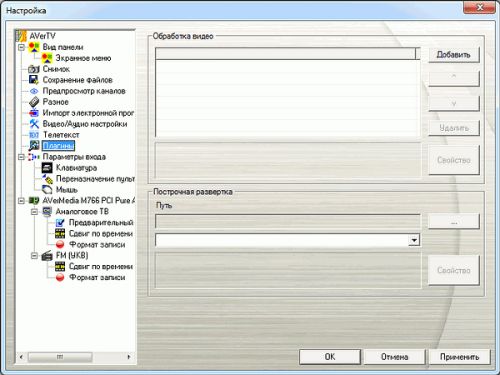The height and width of the screenshot is (375, 500).
Task: Click the Применить button
Action: pyautogui.click(x=459, y=357)
